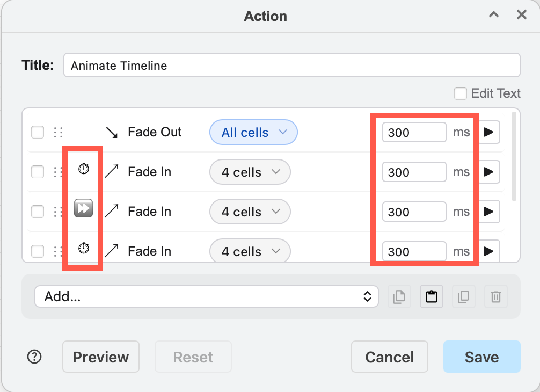The height and width of the screenshot is (392, 540).
Task: Click the Fade Out arrow icon
Action: coord(112,132)
